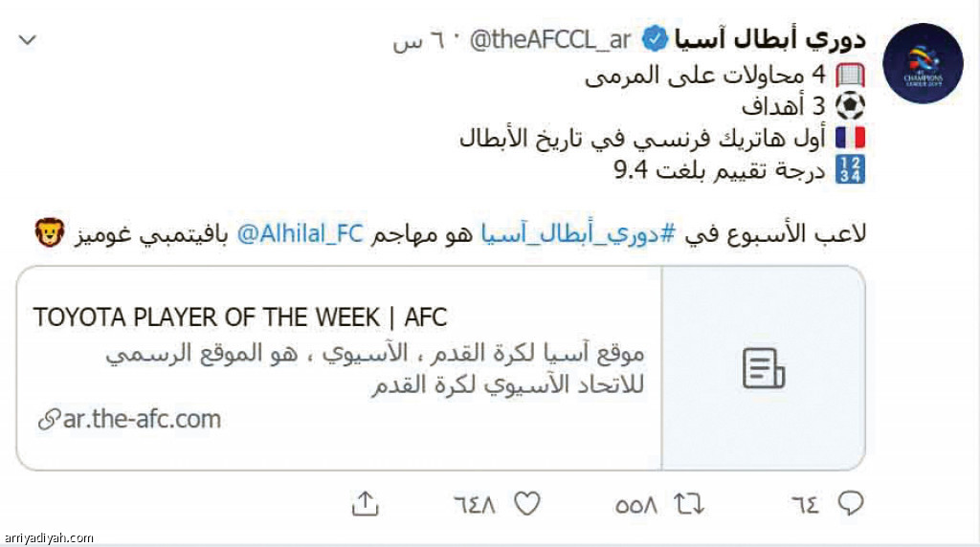Image resolution: width=980 pixels, height=547 pixels.
Task: Click the share upload icon
Action: click(366, 503)
